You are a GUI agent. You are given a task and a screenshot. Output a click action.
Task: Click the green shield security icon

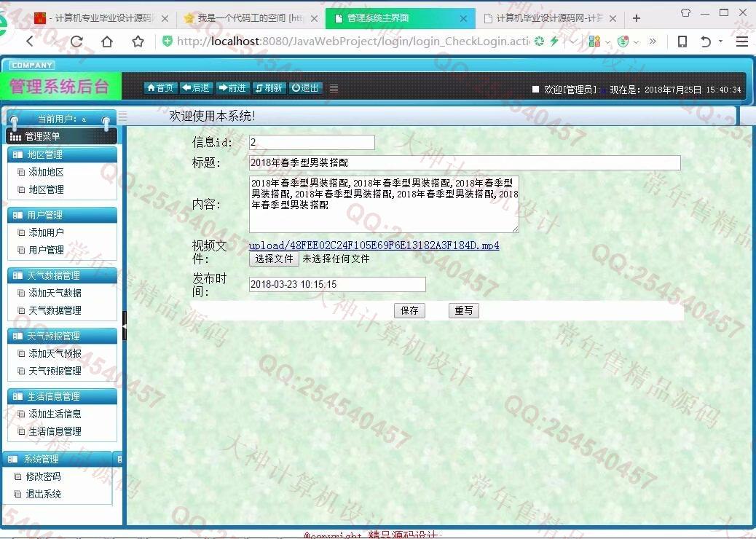pyautogui.click(x=167, y=42)
